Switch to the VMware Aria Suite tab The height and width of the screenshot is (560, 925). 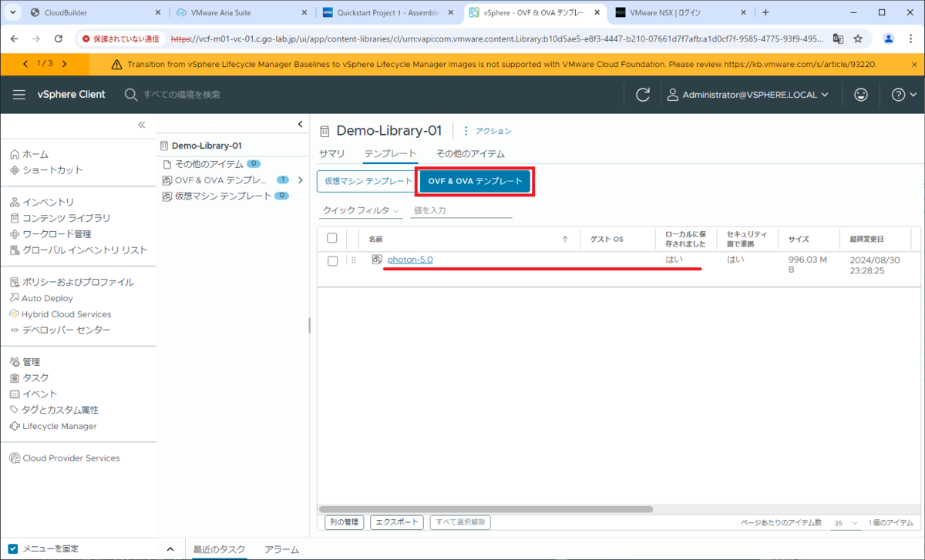240,12
